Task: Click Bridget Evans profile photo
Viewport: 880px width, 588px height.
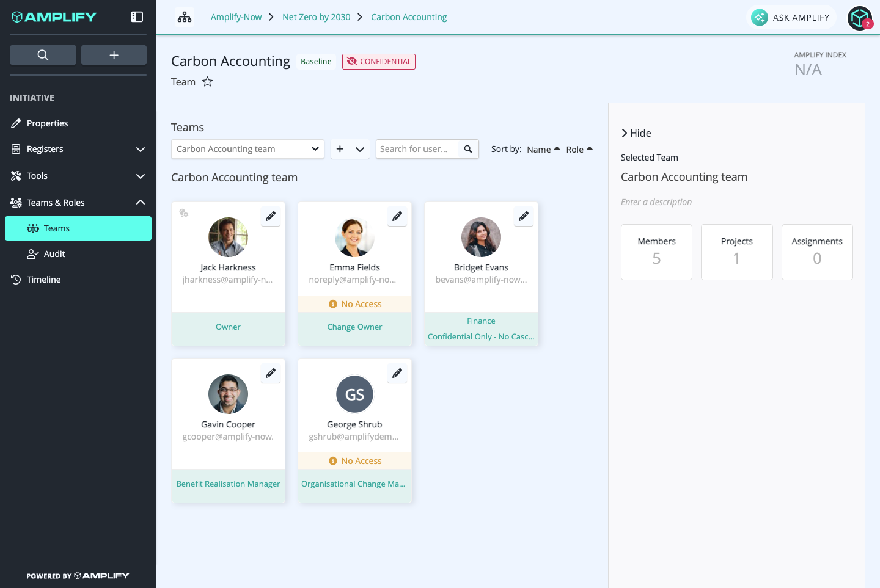Action: tap(481, 237)
